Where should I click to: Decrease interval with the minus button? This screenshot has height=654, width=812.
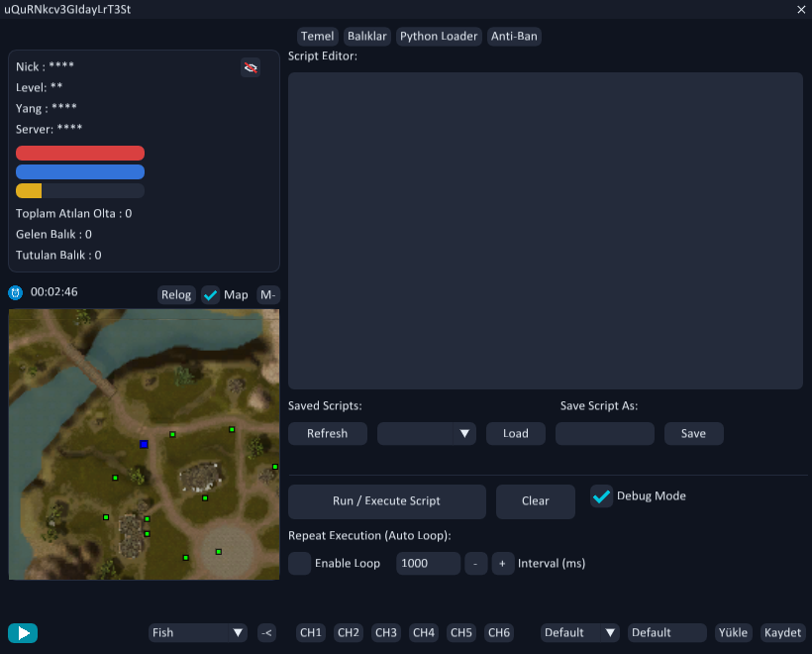point(476,563)
